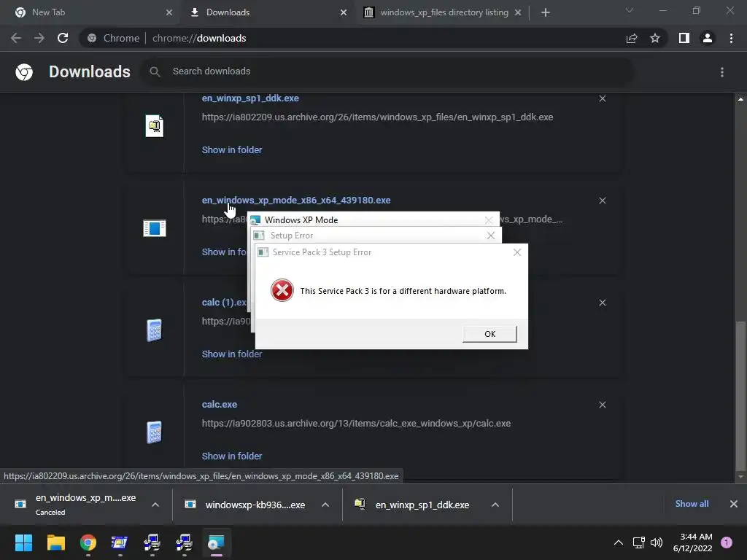The image size is (747, 560).
Task: Open the side panel
Action: pos(684,38)
